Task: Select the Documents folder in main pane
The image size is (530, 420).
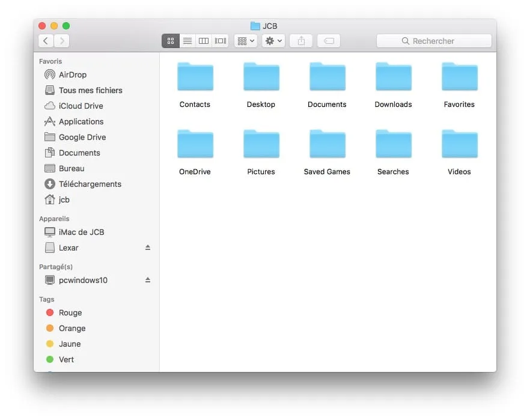Action: pos(327,85)
